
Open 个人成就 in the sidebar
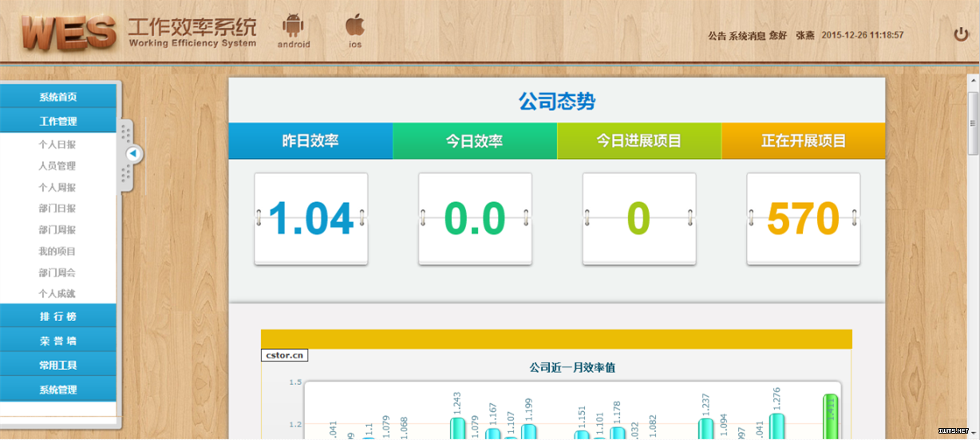click(x=57, y=294)
